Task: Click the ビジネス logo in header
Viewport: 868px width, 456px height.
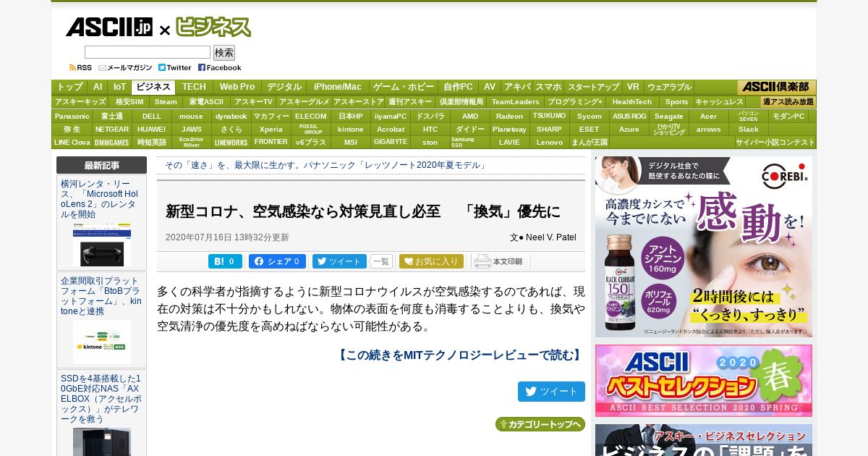Action: [213, 28]
